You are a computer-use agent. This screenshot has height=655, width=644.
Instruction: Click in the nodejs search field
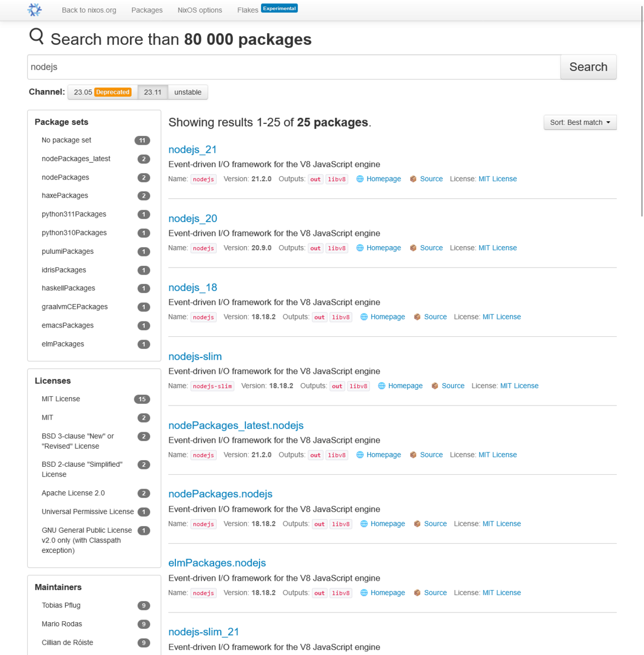294,67
